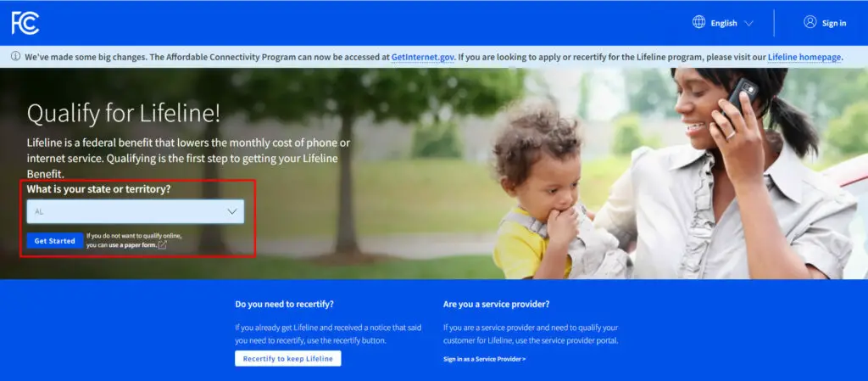Click the info icon in notice banner
This screenshot has height=381, width=868.
point(15,57)
